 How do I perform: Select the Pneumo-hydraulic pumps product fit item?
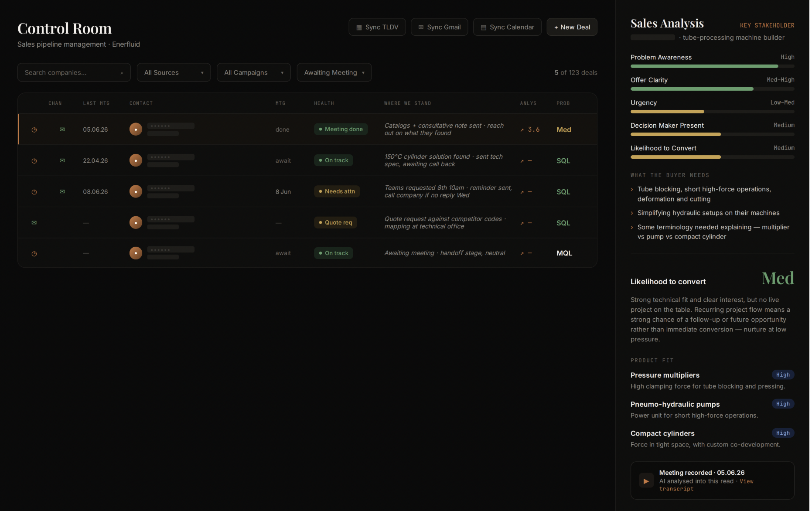click(x=713, y=409)
